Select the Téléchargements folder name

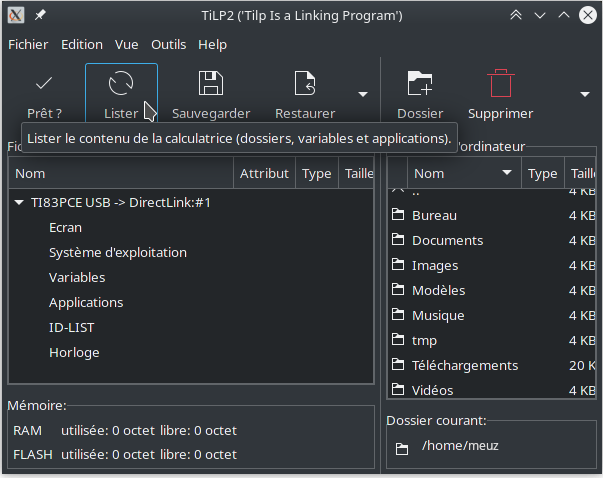[x=465, y=365]
